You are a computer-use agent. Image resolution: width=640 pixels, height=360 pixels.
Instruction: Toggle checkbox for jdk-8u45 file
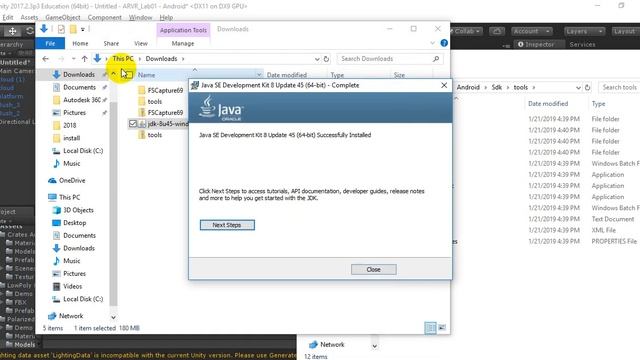pyautogui.click(x=133, y=123)
